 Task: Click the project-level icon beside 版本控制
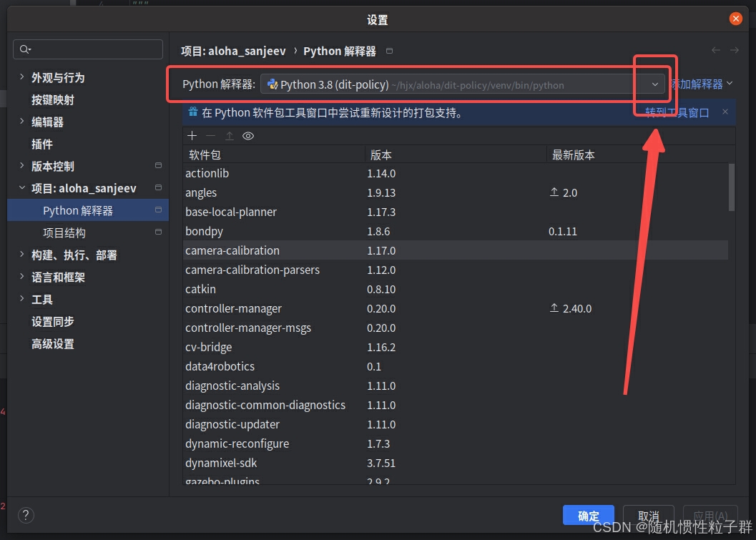(158, 165)
